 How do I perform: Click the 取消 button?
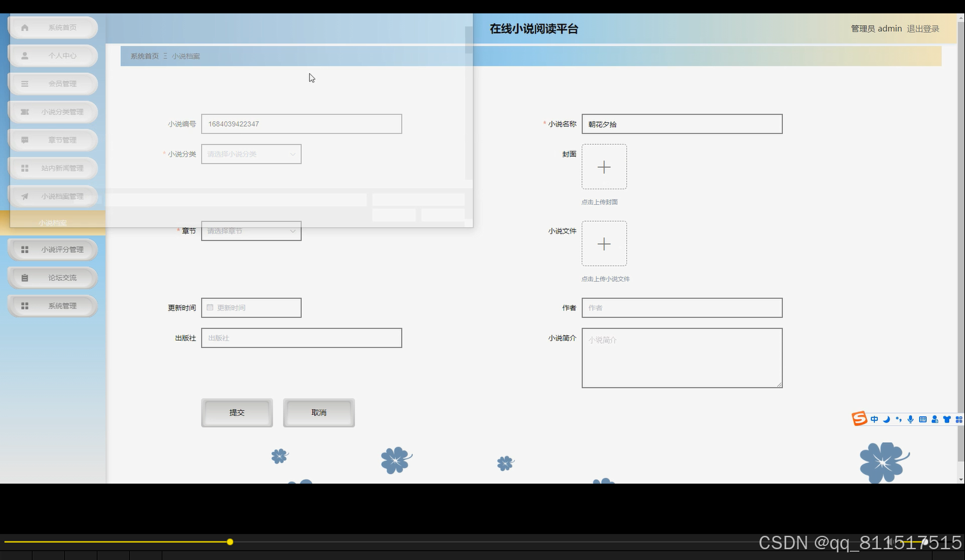coord(319,412)
